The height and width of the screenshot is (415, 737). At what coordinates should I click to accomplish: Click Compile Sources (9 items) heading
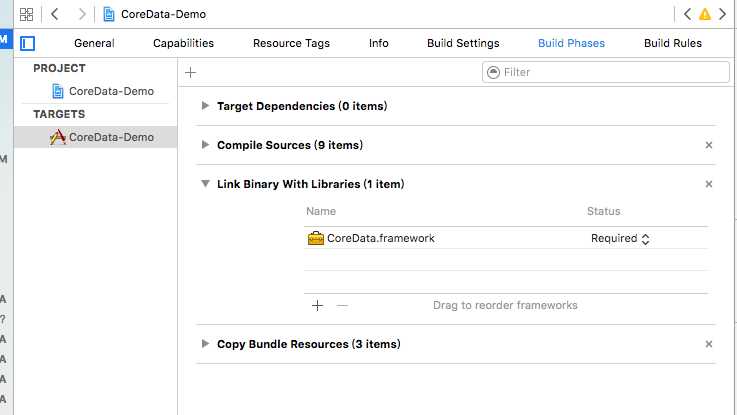(x=290, y=145)
